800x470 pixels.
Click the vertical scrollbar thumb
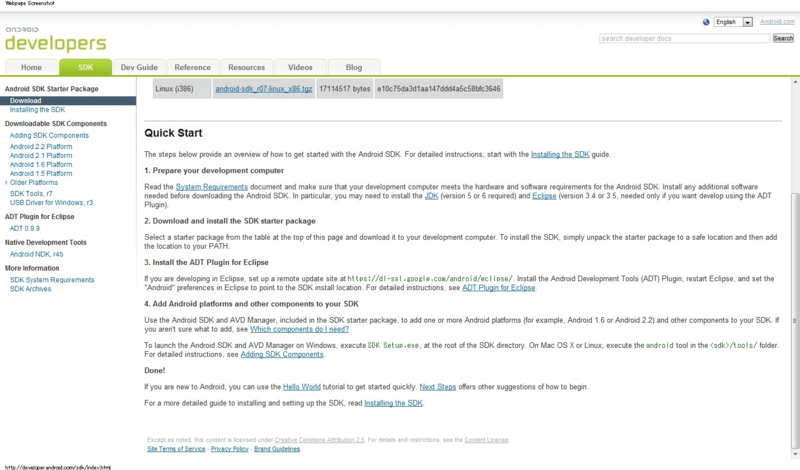795,320
